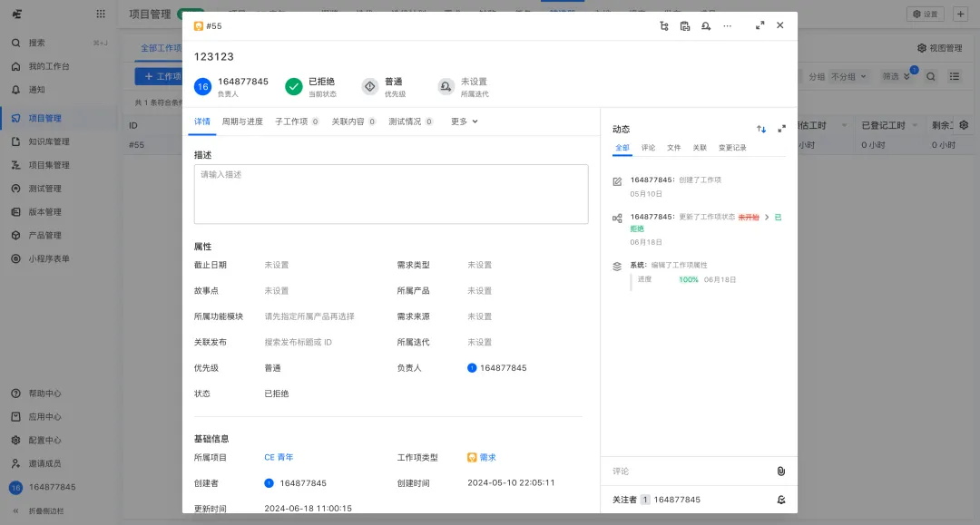Open the 不分组 grouping dropdown

[x=845, y=77]
